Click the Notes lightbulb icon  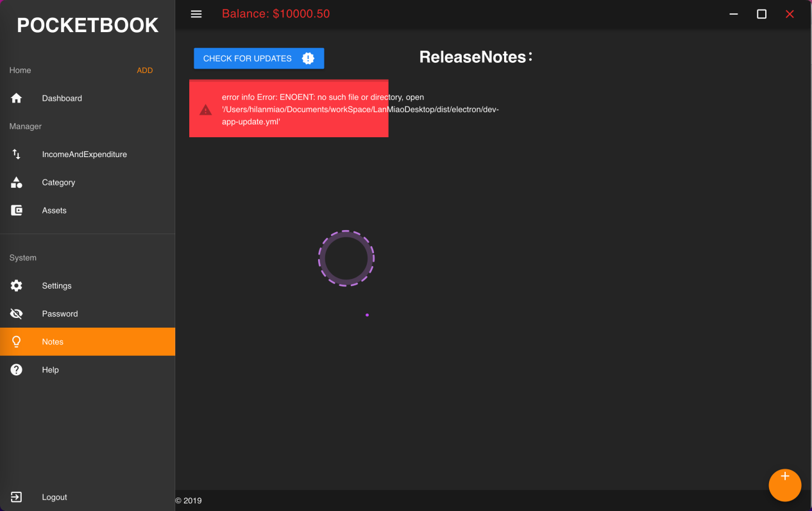tap(17, 342)
